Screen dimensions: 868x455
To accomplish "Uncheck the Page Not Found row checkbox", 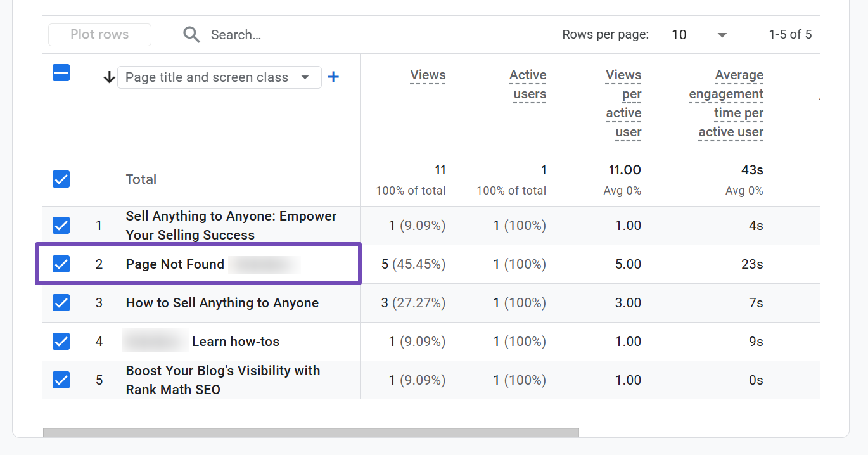I will coord(61,264).
